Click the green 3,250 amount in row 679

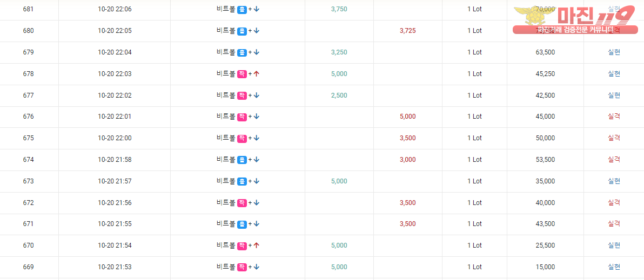click(x=339, y=52)
